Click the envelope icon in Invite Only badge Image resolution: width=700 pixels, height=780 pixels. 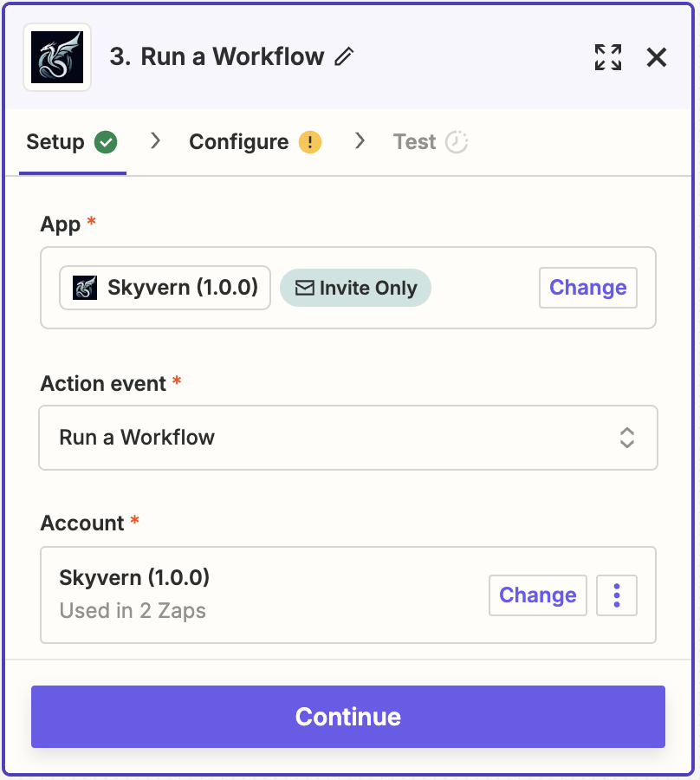coord(304,288)
